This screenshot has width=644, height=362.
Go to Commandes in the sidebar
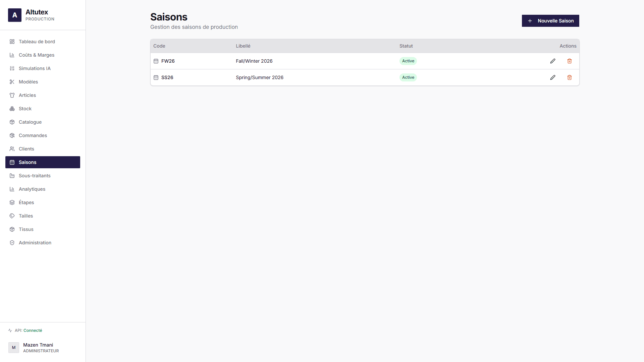(43, 135)
